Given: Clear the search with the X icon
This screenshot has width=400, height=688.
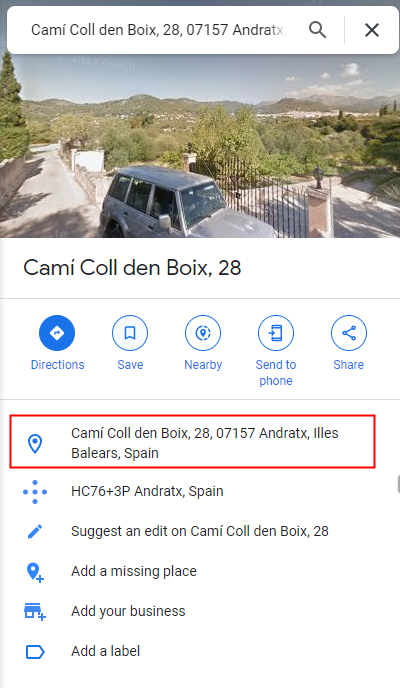Looking at the screenshot, I should pos(372,30).
